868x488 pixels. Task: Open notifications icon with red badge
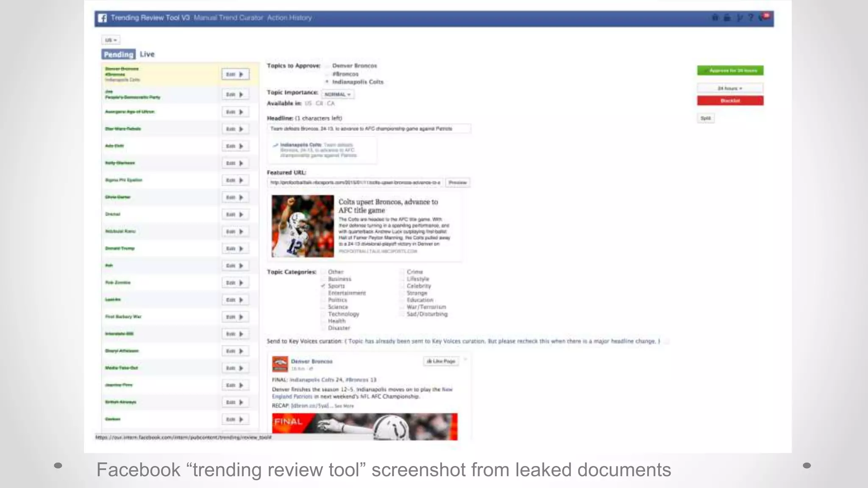(x=765, y=17)
